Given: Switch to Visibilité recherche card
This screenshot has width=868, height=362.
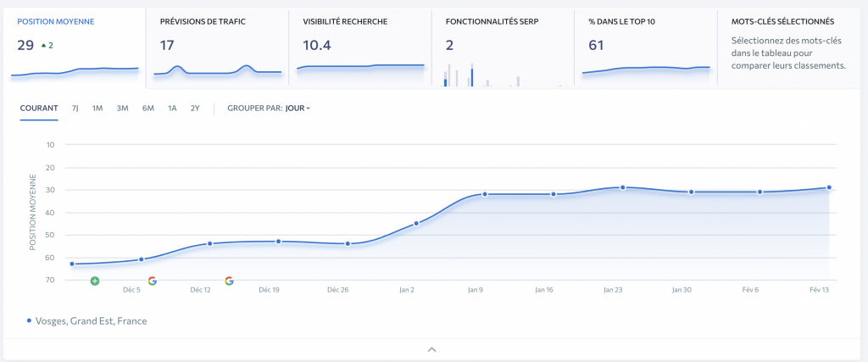Looking at the screenshot, I should pyautogui.click(x=360, y=48).
